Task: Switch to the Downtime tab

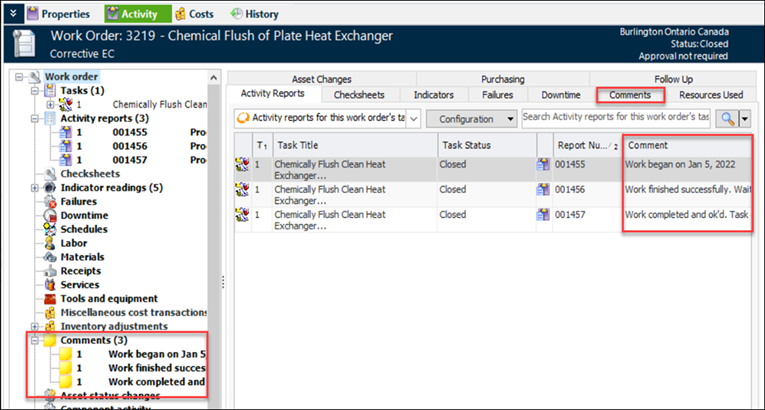Action: [x=560, y=95]
